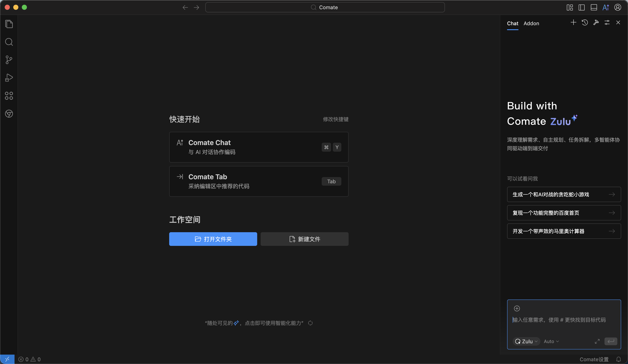This screenshot has width=628, height=364.
Task: Toggle the bottom panel layout icon
Action: [x=594, y=7]
